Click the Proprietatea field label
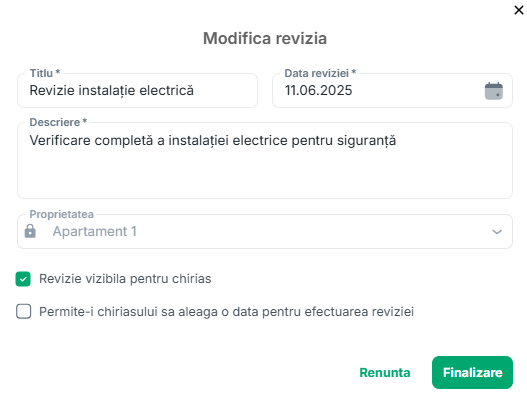 click(x=62, y=214)
